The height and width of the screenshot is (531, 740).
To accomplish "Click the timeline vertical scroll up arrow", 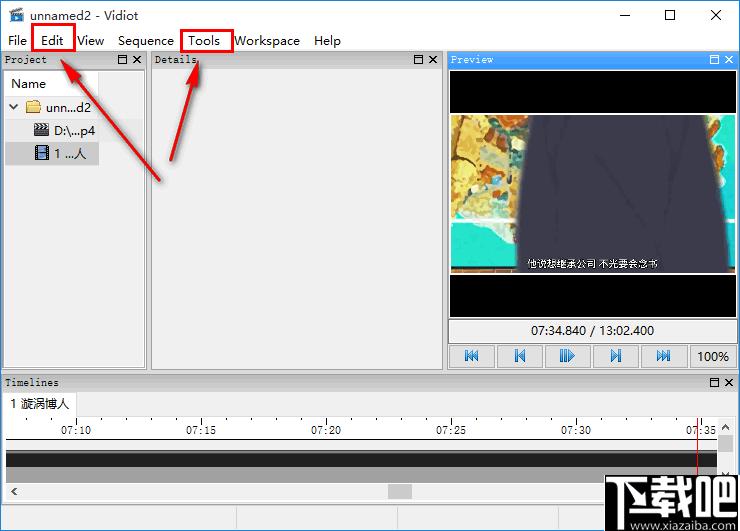I will pos(725,428).
